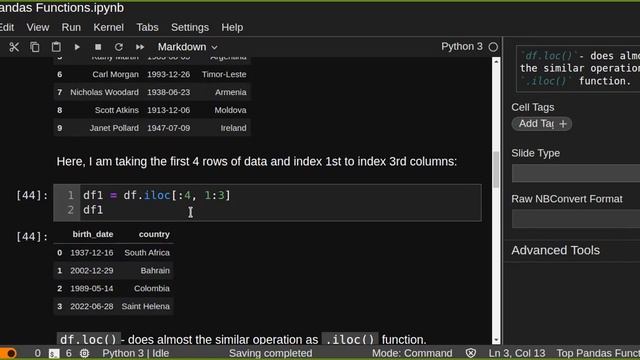
Task: Click the Cell Tags label
Action: [x=533, y=107]
